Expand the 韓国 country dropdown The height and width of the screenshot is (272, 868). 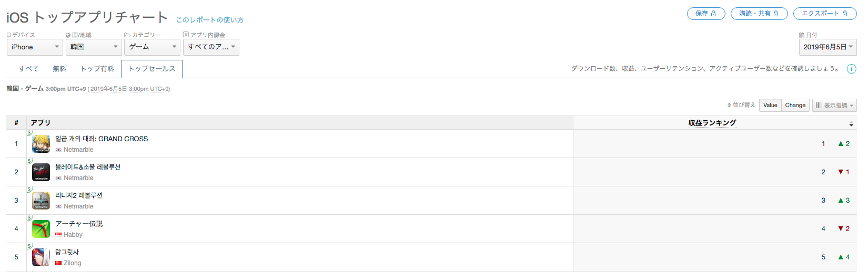(94, 47)
